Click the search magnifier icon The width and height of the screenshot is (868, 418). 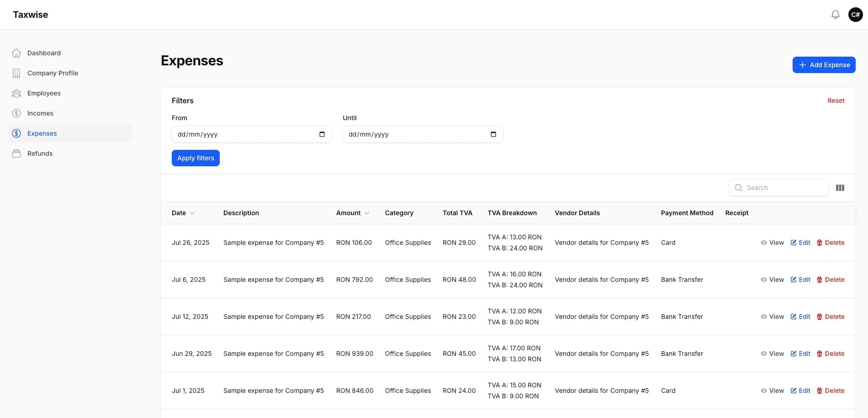(738, 188)
